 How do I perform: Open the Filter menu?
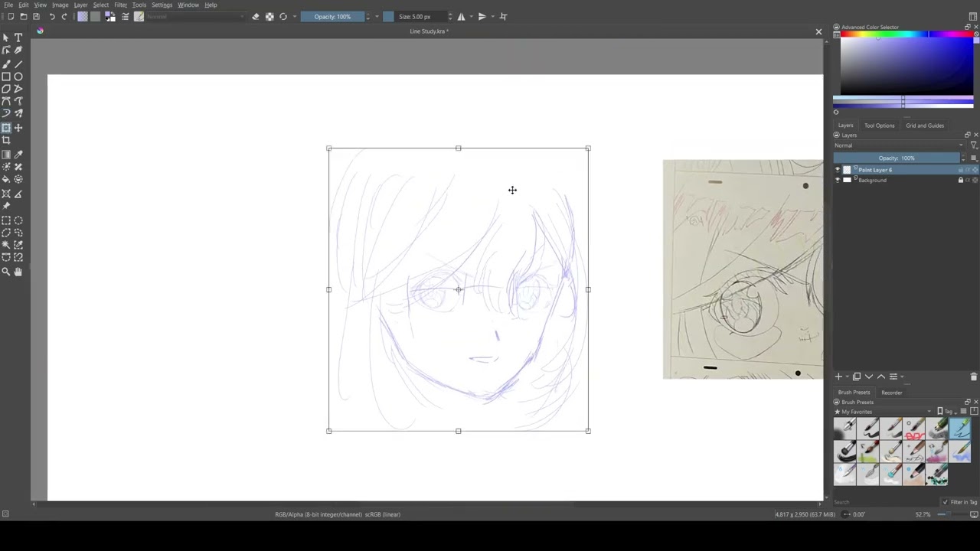coord(120,5)
